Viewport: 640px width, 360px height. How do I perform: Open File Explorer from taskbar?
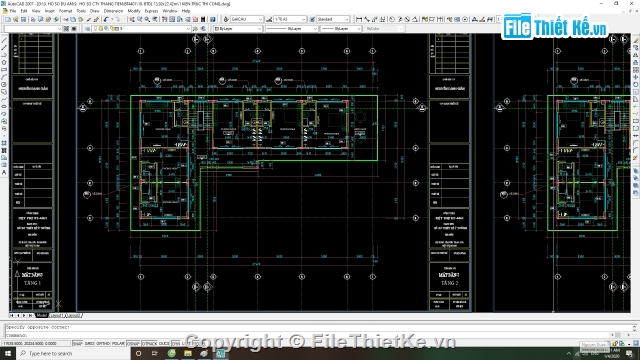click(x=188, y=353)
